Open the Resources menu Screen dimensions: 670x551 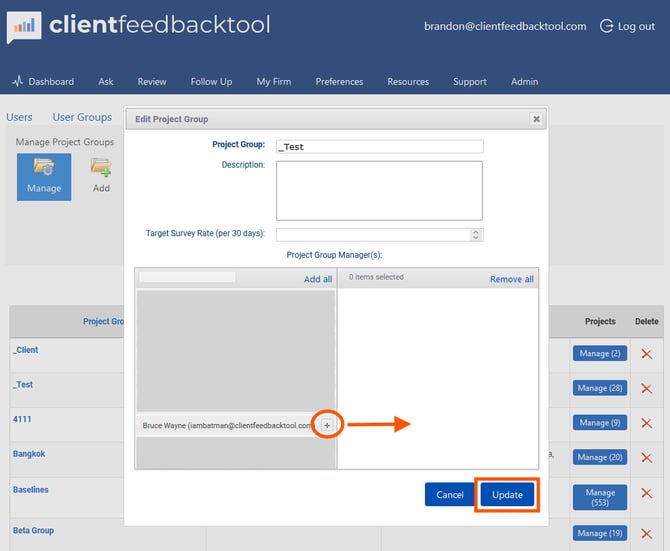(408, 82)
